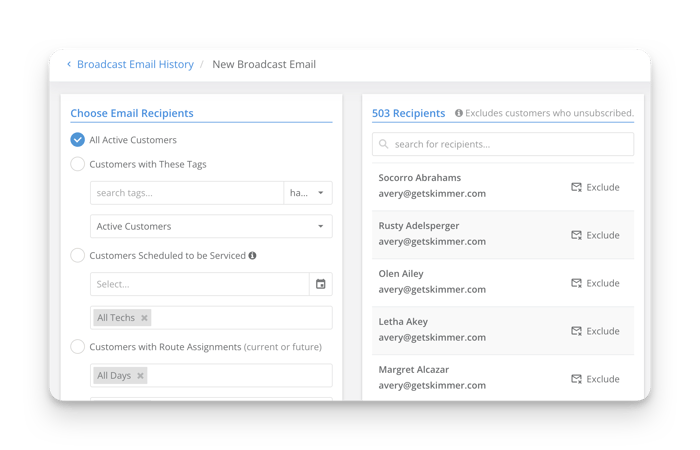The image size is (700, 450).
Task: Open the Broadcast Email History link
Action: [135, 64]
